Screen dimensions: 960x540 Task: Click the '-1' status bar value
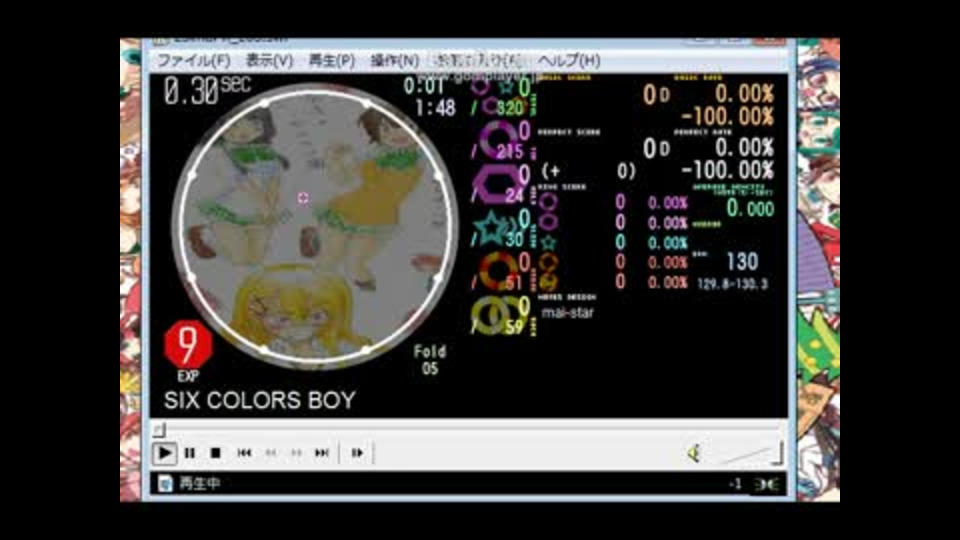735,484
